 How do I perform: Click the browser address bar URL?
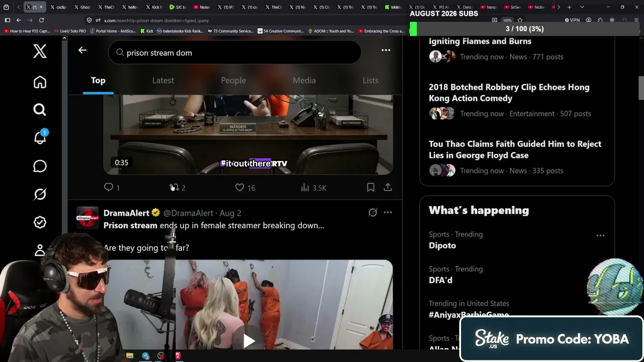pos(156,21)
